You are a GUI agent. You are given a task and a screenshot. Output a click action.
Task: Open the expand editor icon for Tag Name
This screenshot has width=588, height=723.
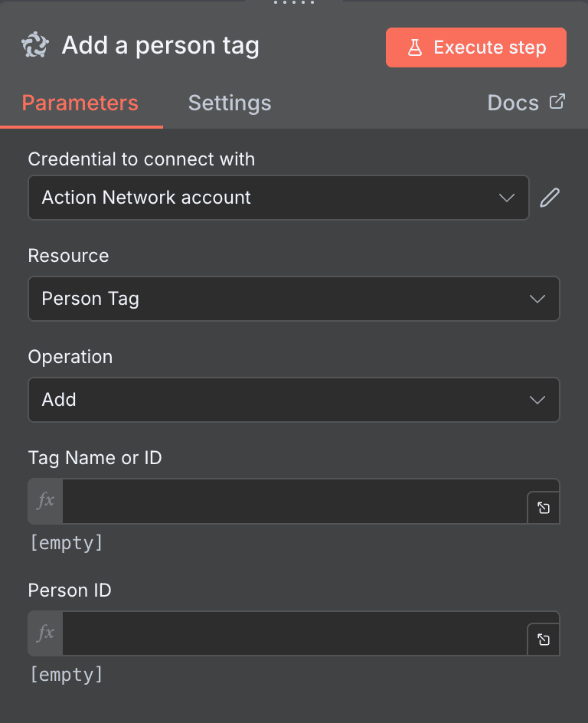point(543,507)
